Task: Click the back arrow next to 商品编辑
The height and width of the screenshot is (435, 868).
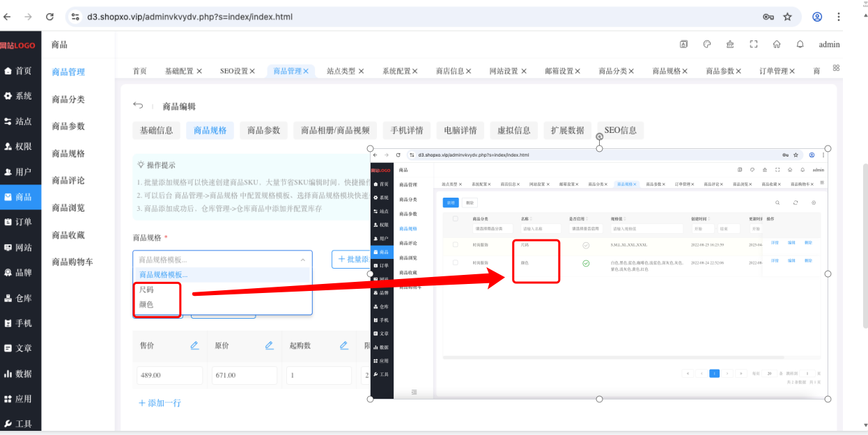Action: coord(138,106)
